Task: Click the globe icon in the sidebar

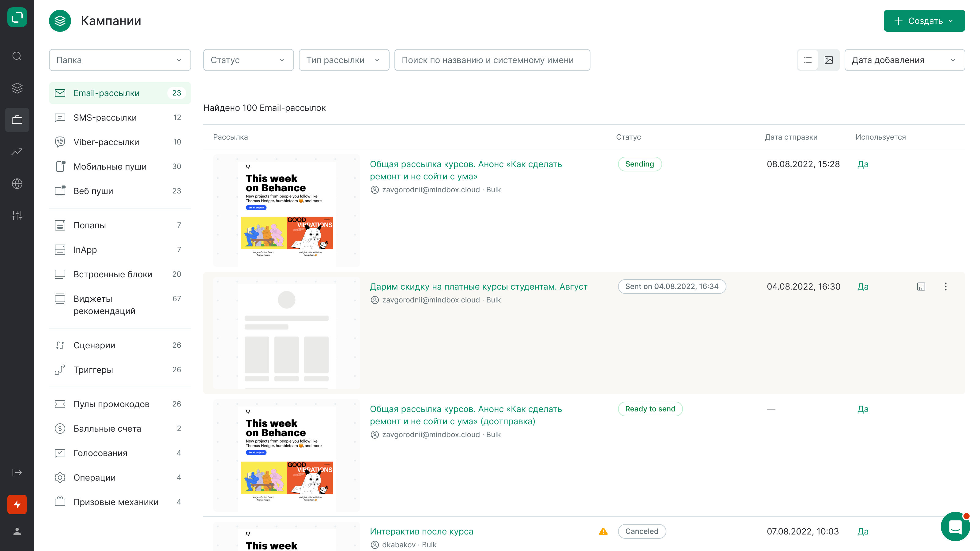Action: [x=17, y=184]
